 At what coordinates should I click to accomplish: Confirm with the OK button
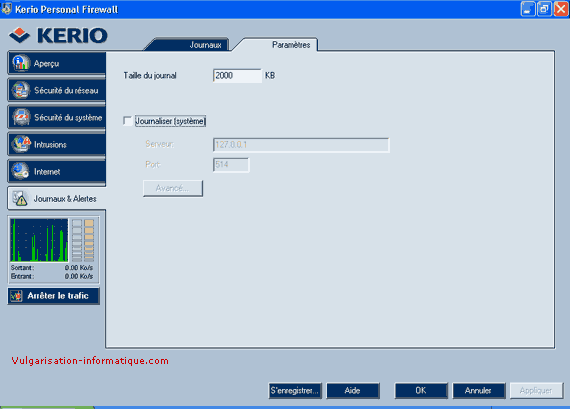pos(421,390)
